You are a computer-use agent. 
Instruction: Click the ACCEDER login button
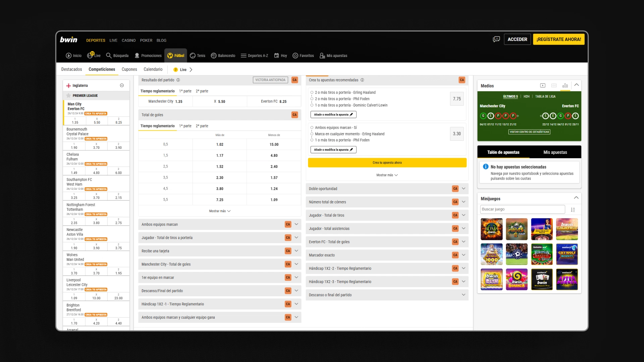point(517,39)
